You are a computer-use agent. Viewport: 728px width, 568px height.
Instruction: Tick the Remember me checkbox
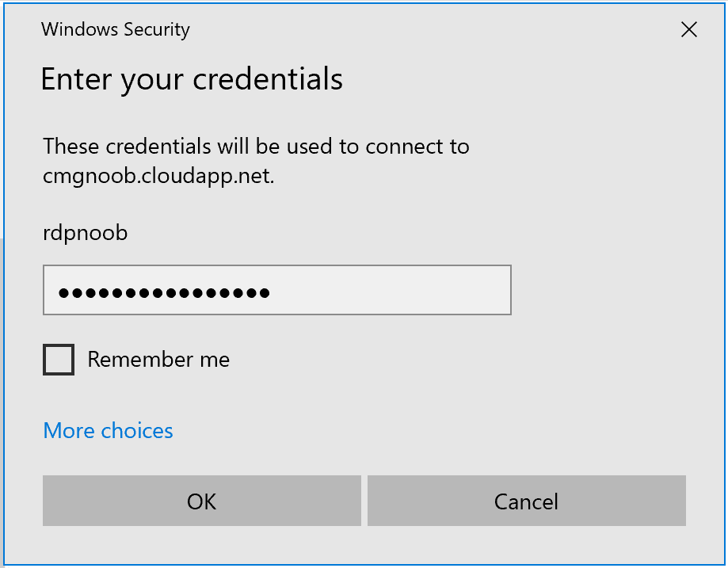(x=59, y=360)
